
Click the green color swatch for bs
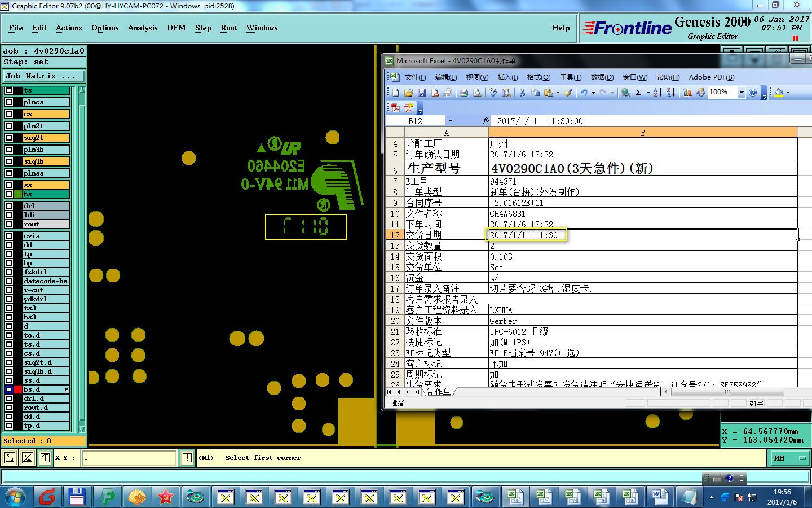point(18,194)
